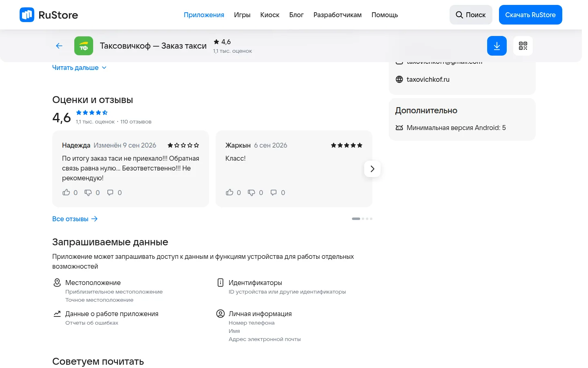Dislike Жаркын's review with thumbs down
The image size is (588, 368).
tap(252, 193)
